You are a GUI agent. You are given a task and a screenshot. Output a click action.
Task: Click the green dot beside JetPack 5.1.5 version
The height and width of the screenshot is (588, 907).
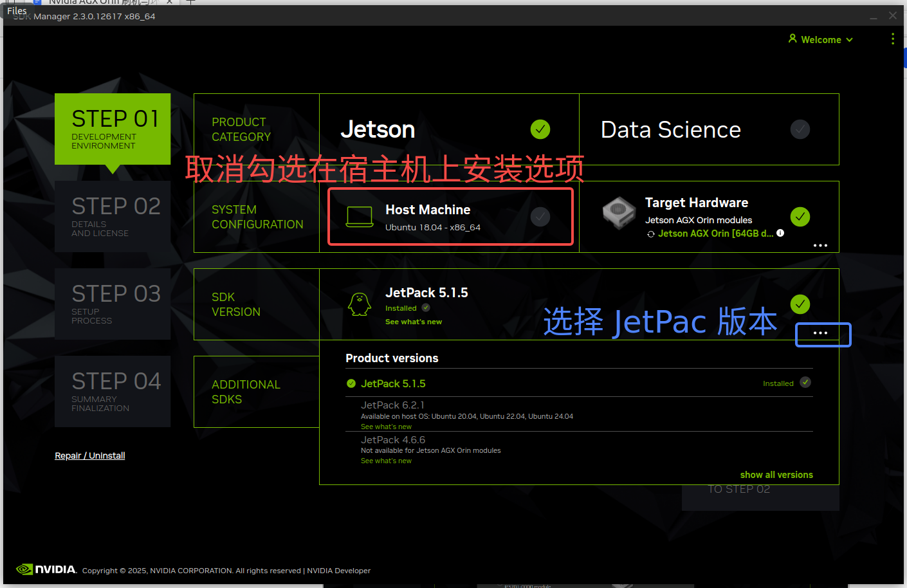(351, 383)
